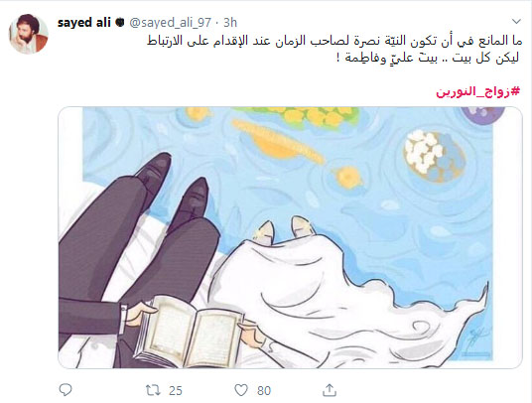The width and height of the screenshot is (532, 403).
Task: Expand the tweet options chevron menu
Action: pos(516,22)
